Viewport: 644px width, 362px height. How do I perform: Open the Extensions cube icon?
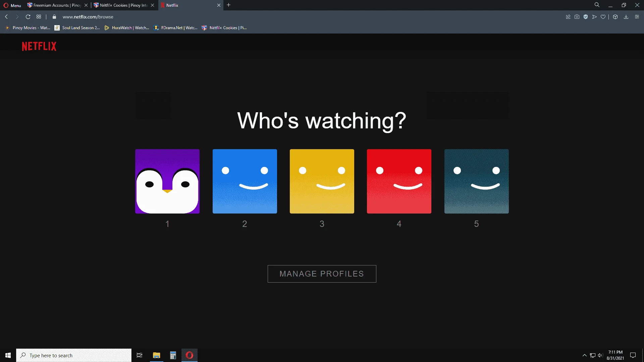coord(615,17)
